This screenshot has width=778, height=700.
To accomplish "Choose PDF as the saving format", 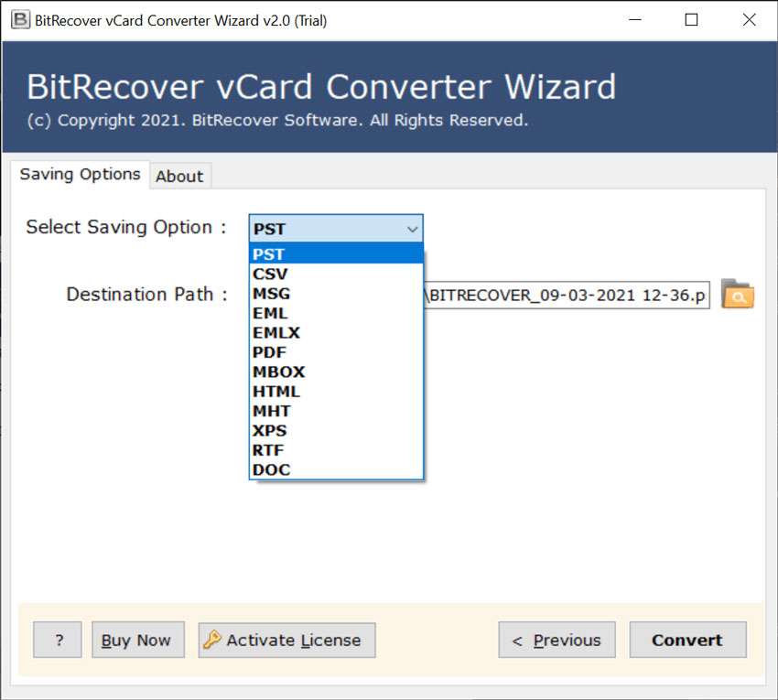I will 336,351.
